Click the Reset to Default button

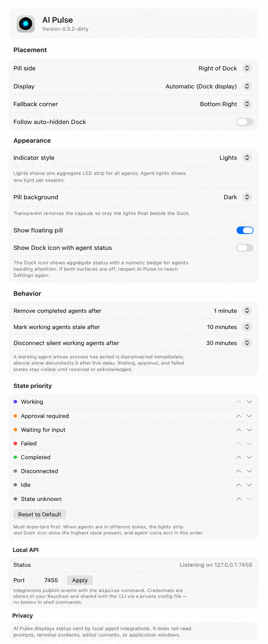click(x=40, y=514)
